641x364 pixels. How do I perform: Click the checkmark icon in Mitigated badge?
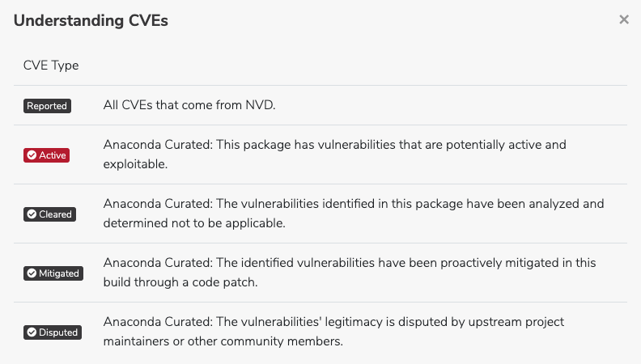pyautogui.click(x=32, y=273)
